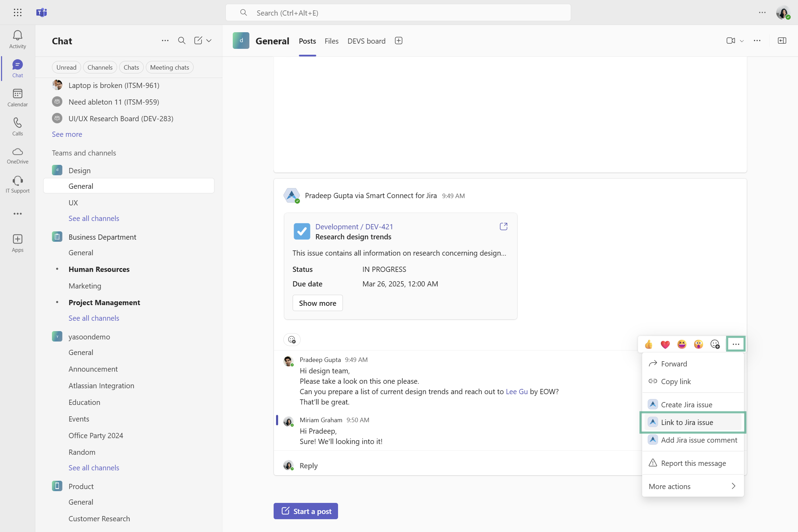The image size is (798, 532).
Task: React with the heart emoji
Action: click(x=665, y=344)
